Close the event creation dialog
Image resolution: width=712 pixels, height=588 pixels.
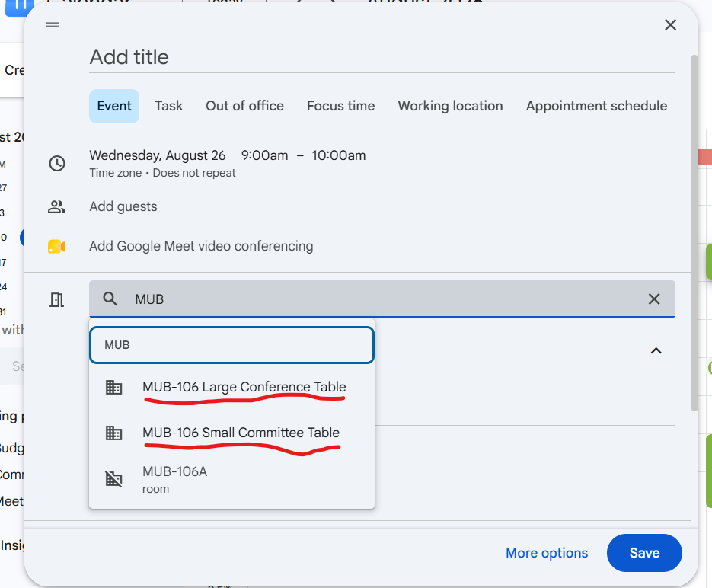[x=670, y=25]
